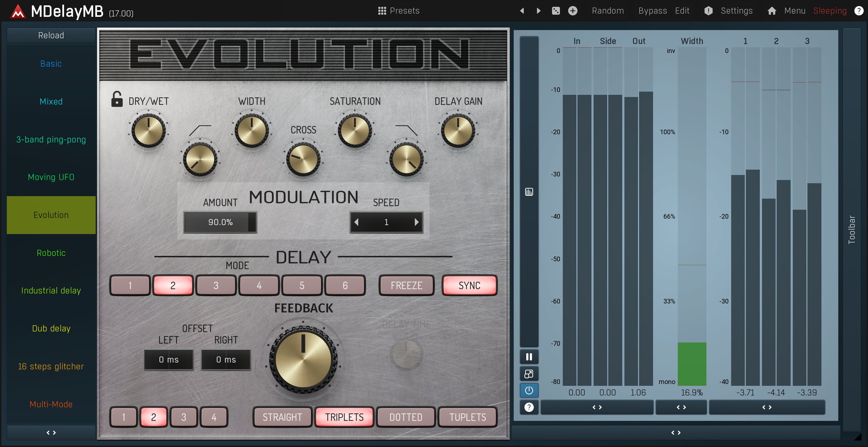Click the dry/wet padlock lock icon
Screen dimensions: 868x447
[117, 99]
